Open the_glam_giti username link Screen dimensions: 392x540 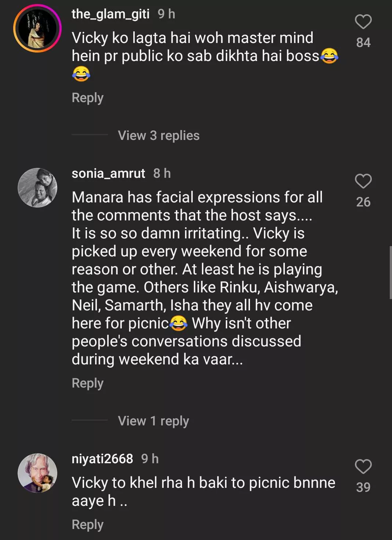110,14
